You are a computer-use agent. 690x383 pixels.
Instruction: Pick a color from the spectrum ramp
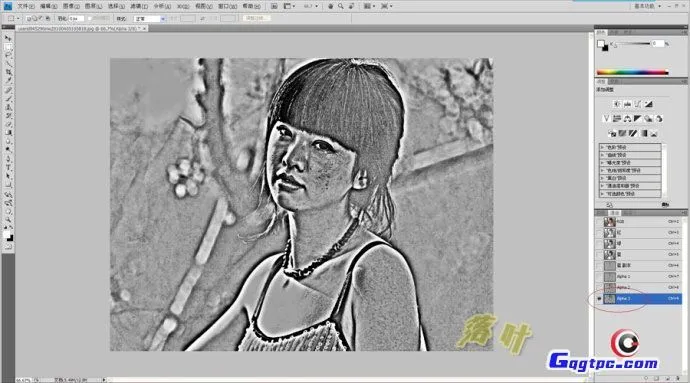pyautogui.click(x=632, y=72)
